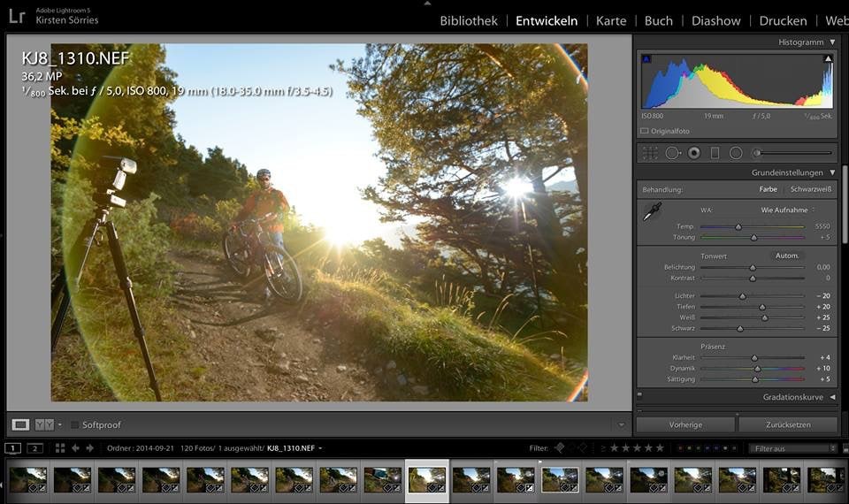Click the Lr application logo
Screen dimensions: 849x504
click(x=17, y=16)
